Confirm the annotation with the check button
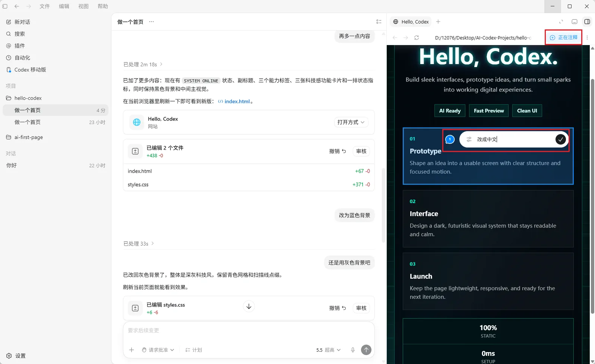Screen dimensions: 595x364 tap(560, 139)
